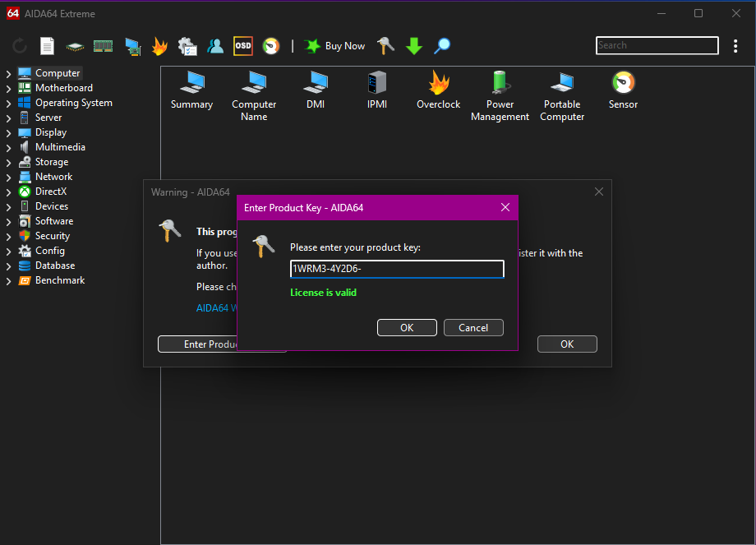Select DirectX in the tree
This screenshot has width=756, height=545.
[51, 192]
